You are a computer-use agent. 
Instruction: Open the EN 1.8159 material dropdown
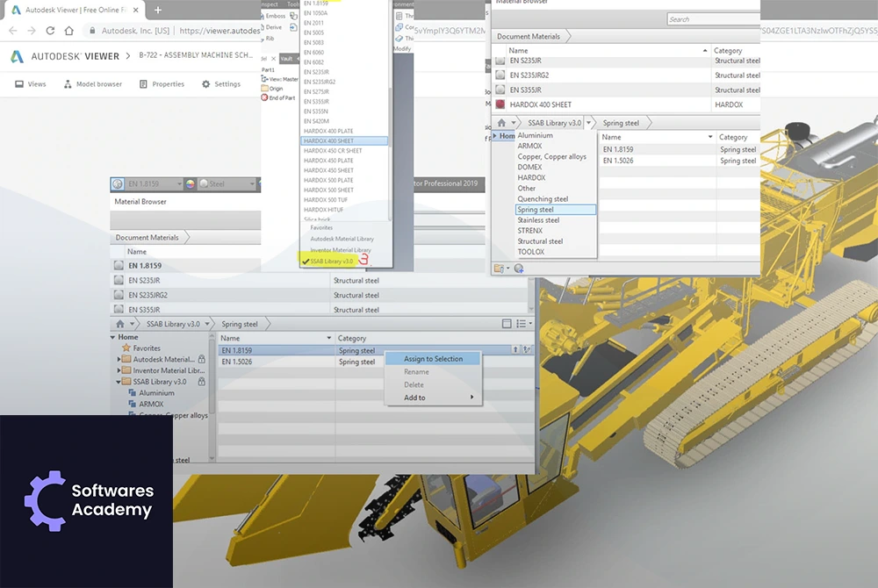point(179,183)
